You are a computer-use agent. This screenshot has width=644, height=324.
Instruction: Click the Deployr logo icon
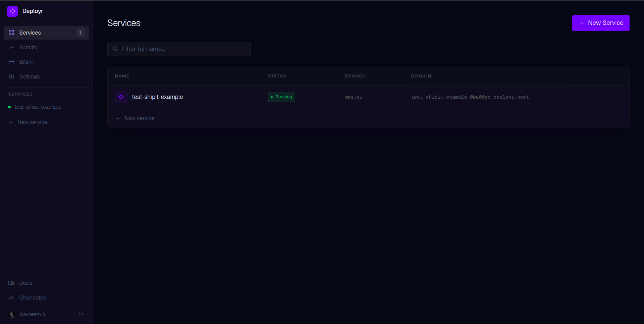click(x=12, y=11)
